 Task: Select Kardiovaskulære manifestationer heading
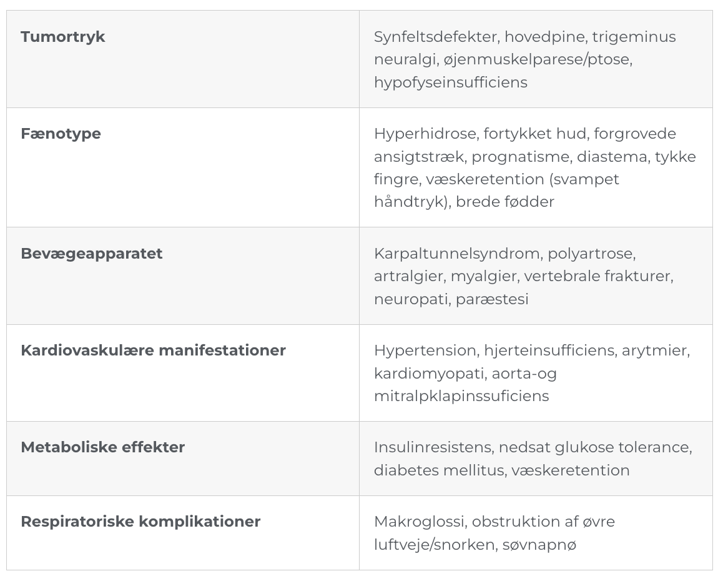(153, 350)
